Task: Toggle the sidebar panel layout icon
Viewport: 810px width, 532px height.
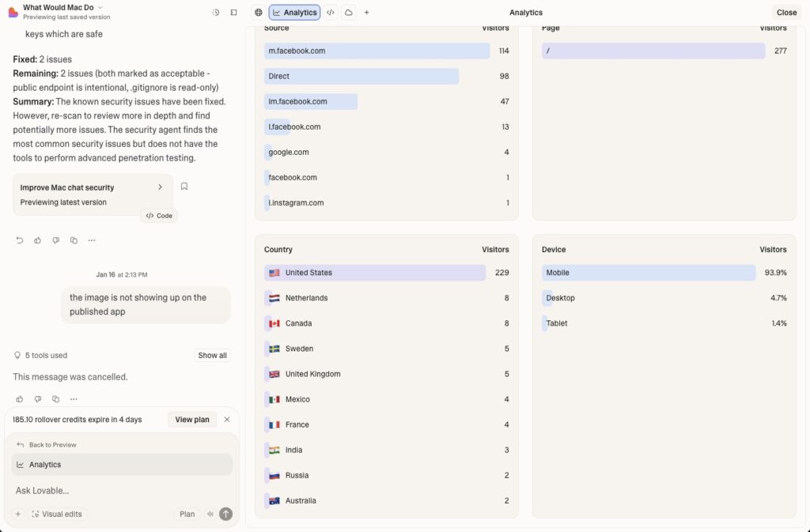Action: tap(233, 13)
